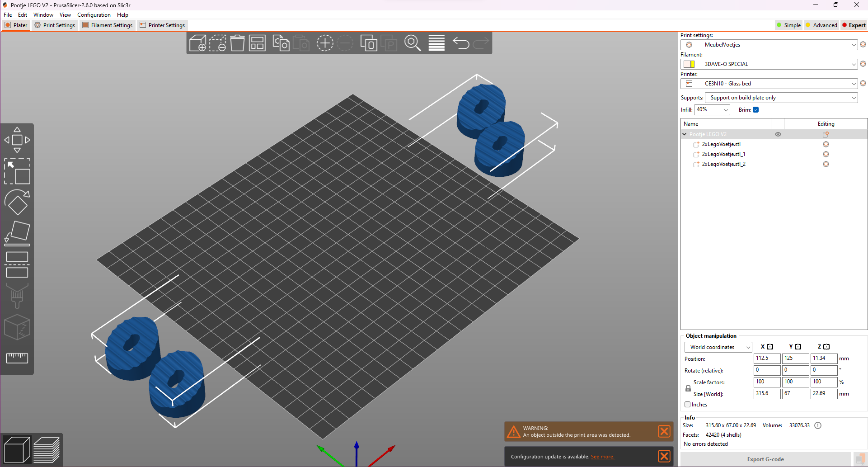Select the Place on face tool
Viewport: 868px width, 467px height.
17,233
